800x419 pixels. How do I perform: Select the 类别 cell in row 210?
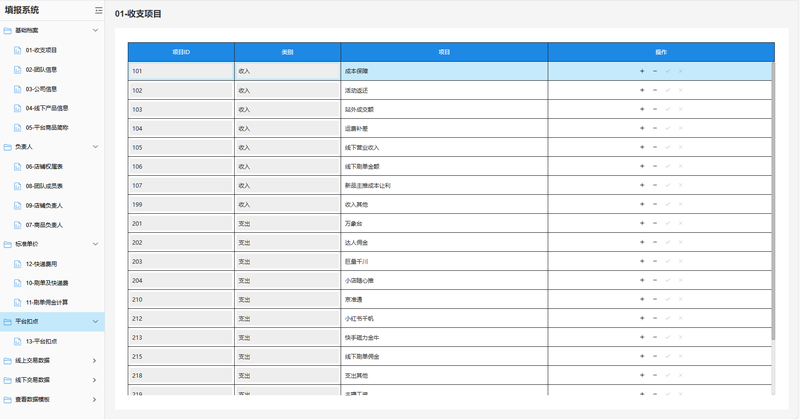pos(288,299)
